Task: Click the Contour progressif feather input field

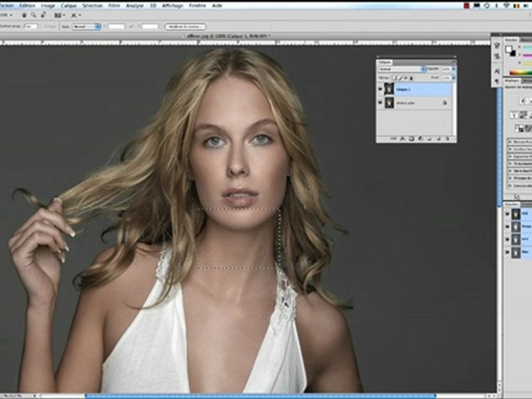Action: (31, 27)
